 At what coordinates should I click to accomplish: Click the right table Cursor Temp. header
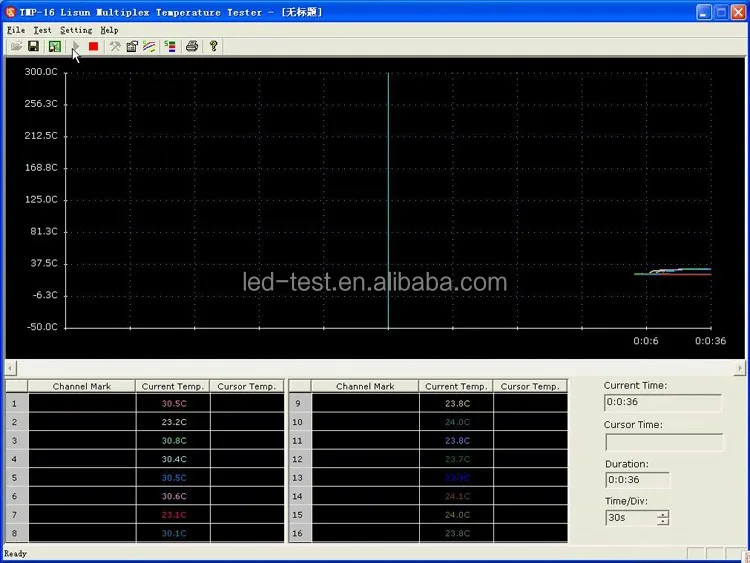tap(530, 386)
